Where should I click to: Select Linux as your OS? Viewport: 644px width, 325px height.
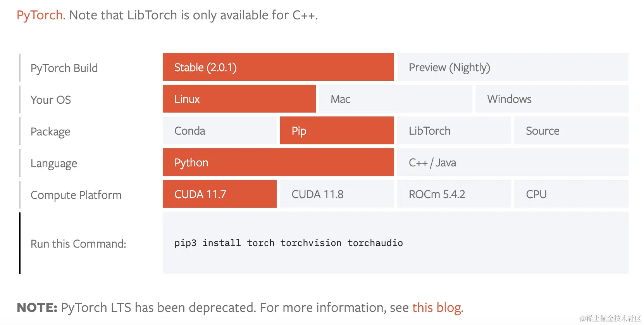pos(239,99)
